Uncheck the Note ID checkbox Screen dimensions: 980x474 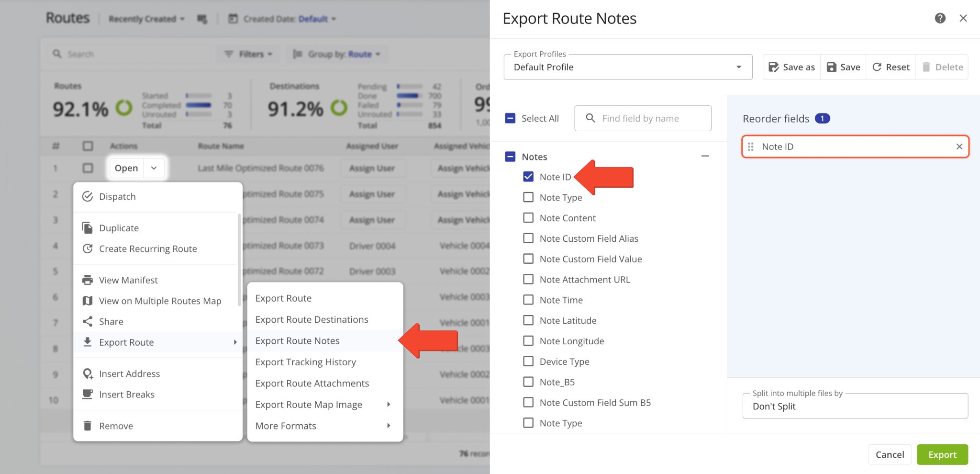coord(528,177)
